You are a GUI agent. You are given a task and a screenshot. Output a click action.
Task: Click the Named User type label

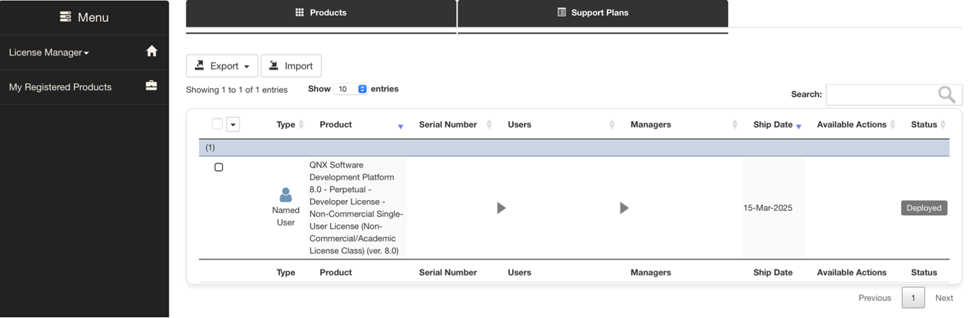coord(286,216)
